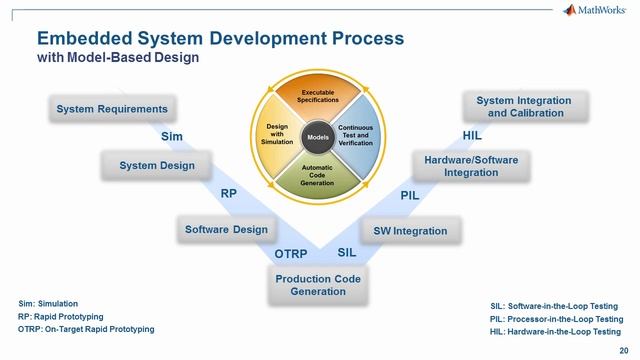Click the Executable Specifications orange segment
Viewport: 640px width, 360px height.
pyautogui.click(x=318, y=96)
